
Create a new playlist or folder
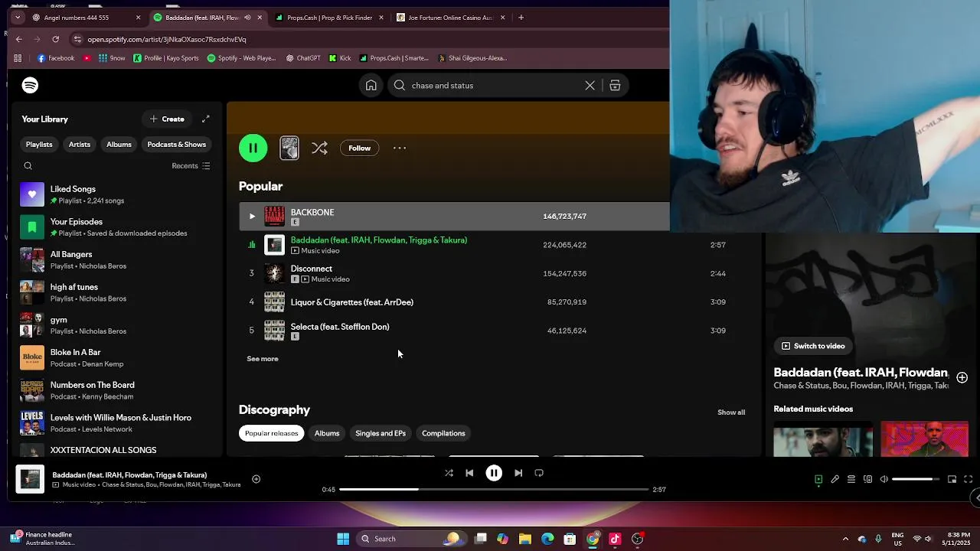(x=167, y=119)
